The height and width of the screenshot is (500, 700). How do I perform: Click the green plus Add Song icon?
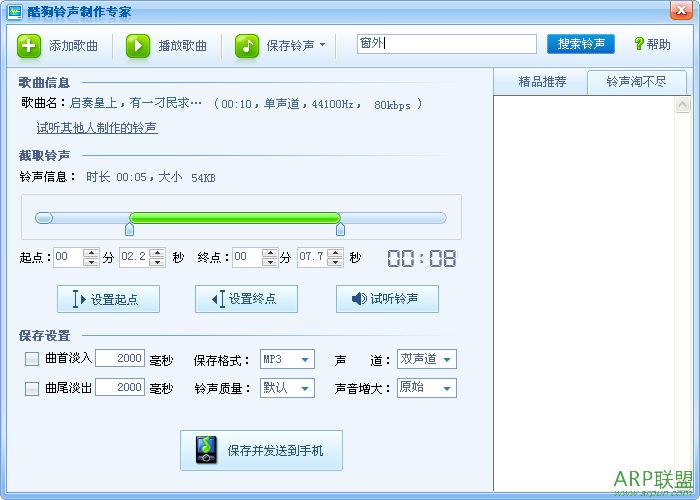(29, 46)
